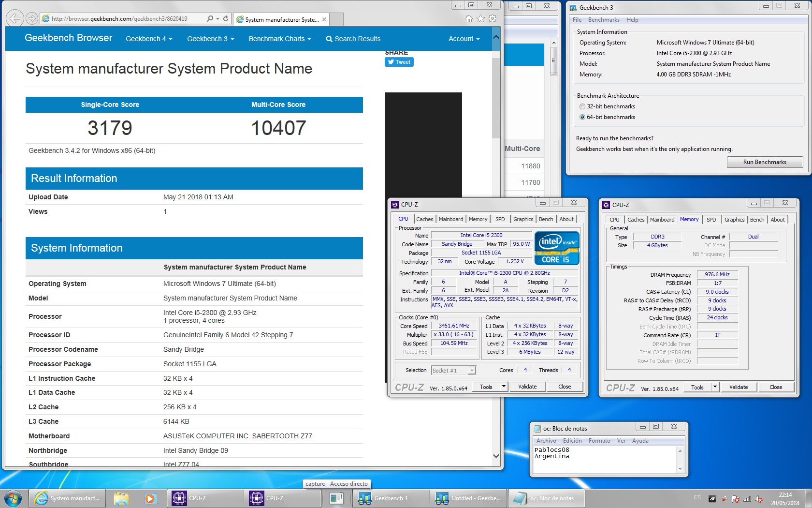Switch to Bench tab in left CPU-Z

(x=546, y=219)
